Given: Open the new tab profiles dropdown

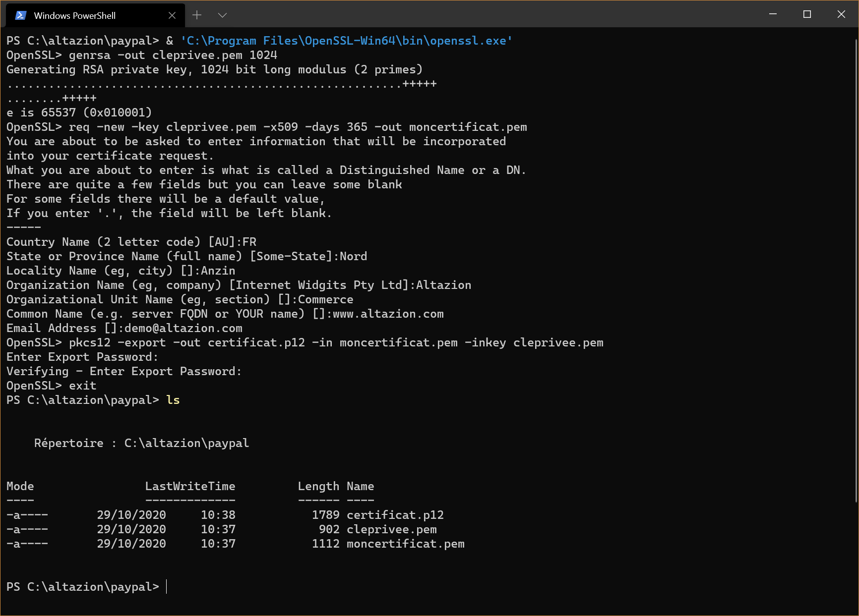Looking at the screenshot, I should [x=222, y=15].
